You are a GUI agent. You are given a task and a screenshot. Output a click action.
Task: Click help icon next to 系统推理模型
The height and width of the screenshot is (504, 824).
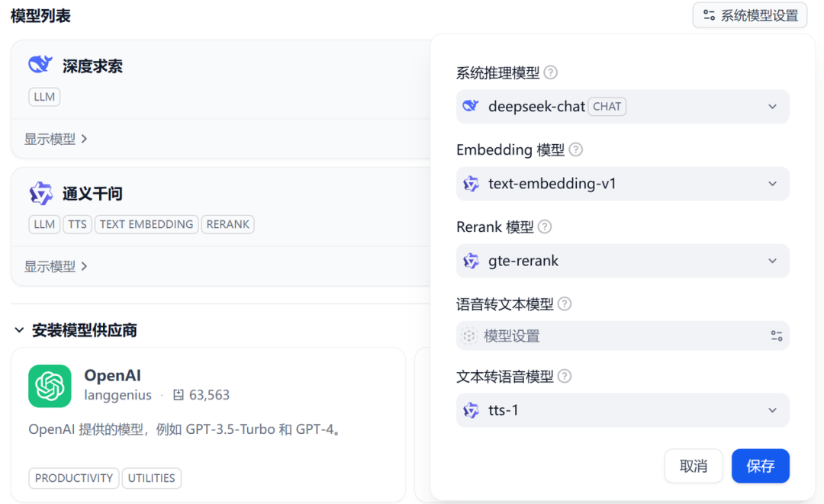tap(550, 72)
